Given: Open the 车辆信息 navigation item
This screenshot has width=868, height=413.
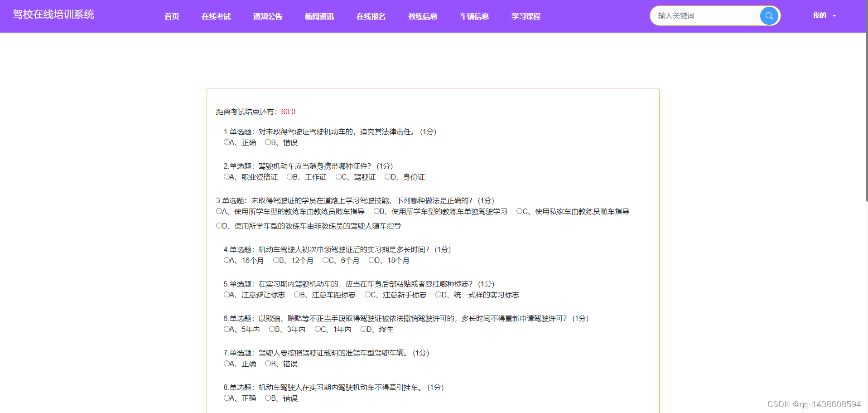Looking at the screenshot, I should 474,16.
